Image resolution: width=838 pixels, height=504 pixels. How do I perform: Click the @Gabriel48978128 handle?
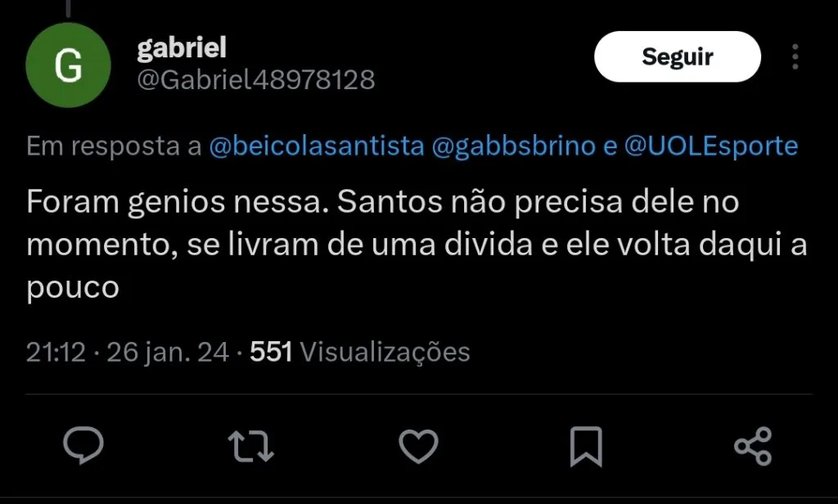coord(255,79)
